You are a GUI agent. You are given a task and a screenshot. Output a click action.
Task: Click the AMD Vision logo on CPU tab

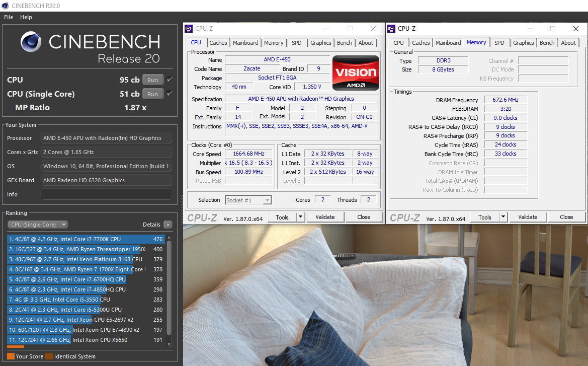coord(356,72)
